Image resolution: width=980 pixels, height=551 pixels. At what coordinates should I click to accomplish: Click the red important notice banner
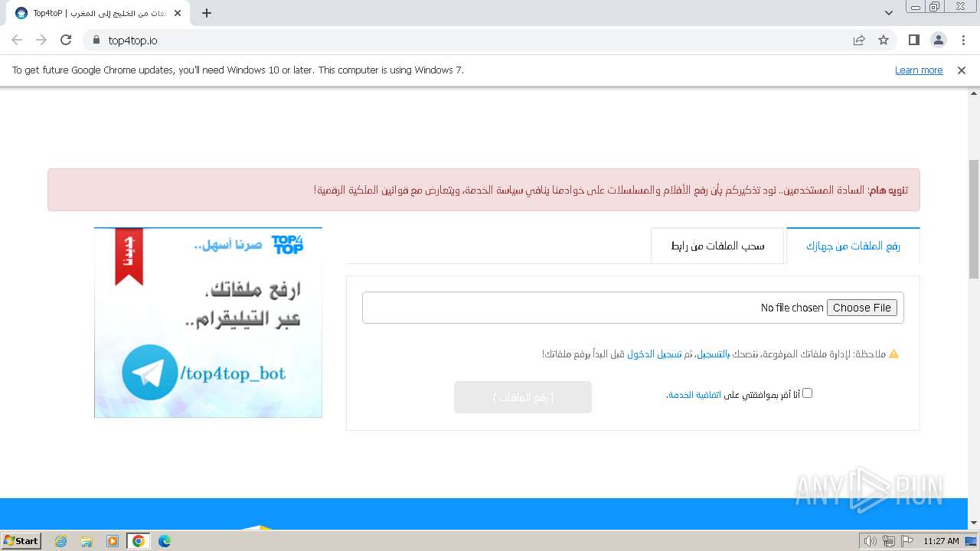pos(484,190)
